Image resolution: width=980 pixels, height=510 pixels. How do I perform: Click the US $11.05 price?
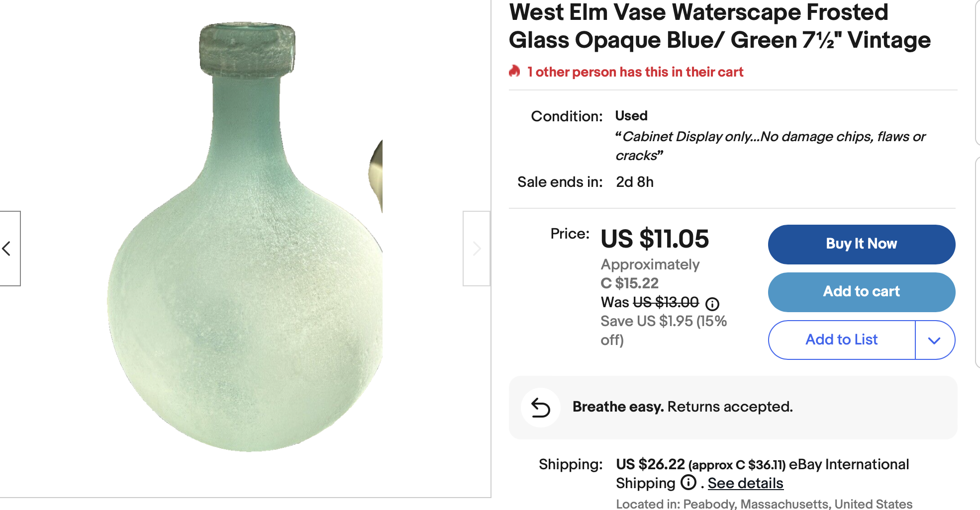[655, 239]
